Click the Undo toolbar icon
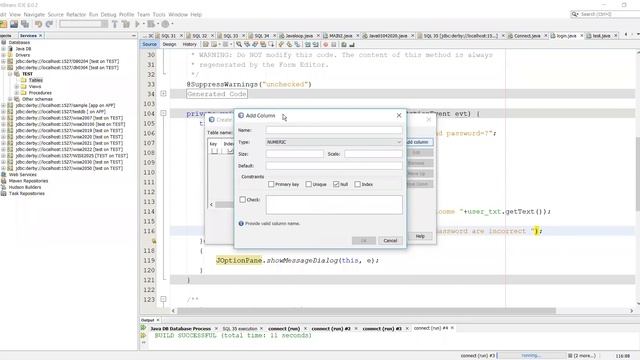This screenshot has width=640, height=360. (x=38, y=24)
